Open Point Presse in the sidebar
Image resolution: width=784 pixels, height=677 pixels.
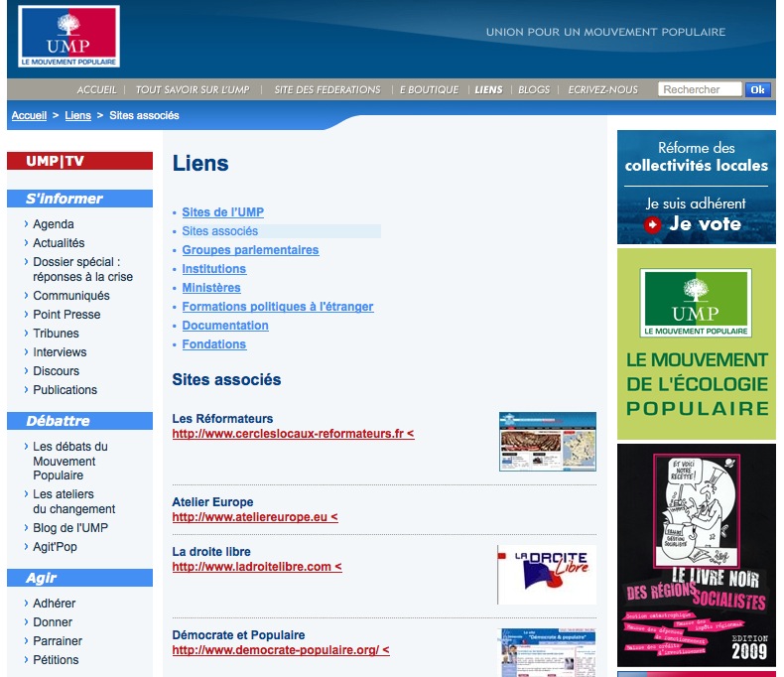[67, 315]
